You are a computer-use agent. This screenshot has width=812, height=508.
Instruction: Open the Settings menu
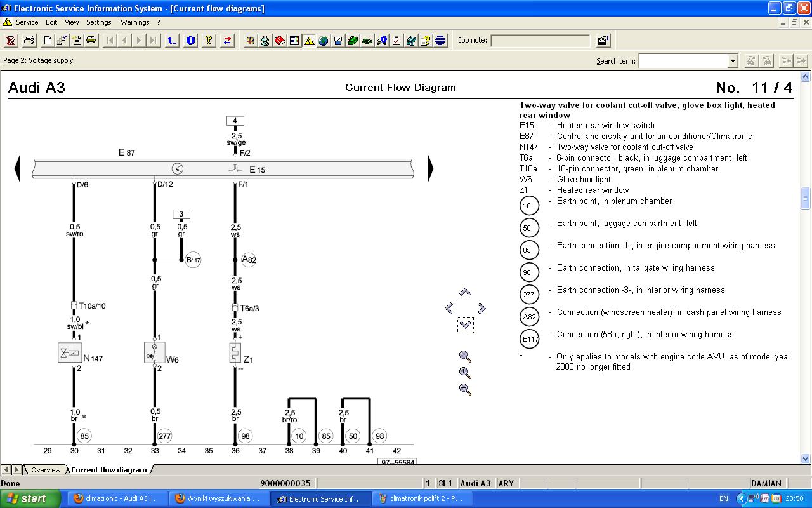pyautogui.click(x=99, y=22)
